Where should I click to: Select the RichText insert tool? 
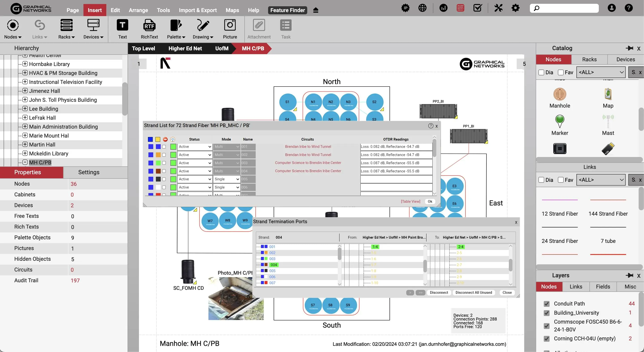click(x=149, y=29)
